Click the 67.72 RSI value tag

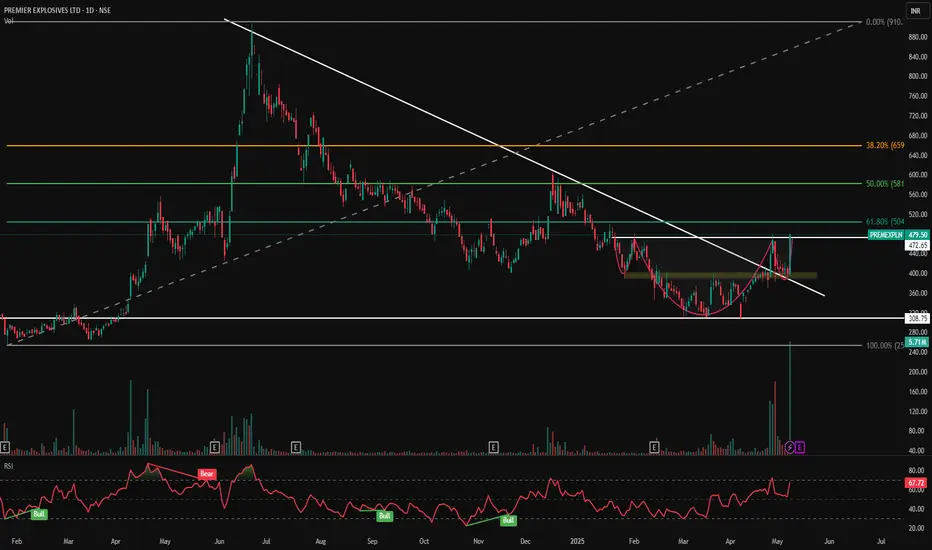[x=917, y=483]
